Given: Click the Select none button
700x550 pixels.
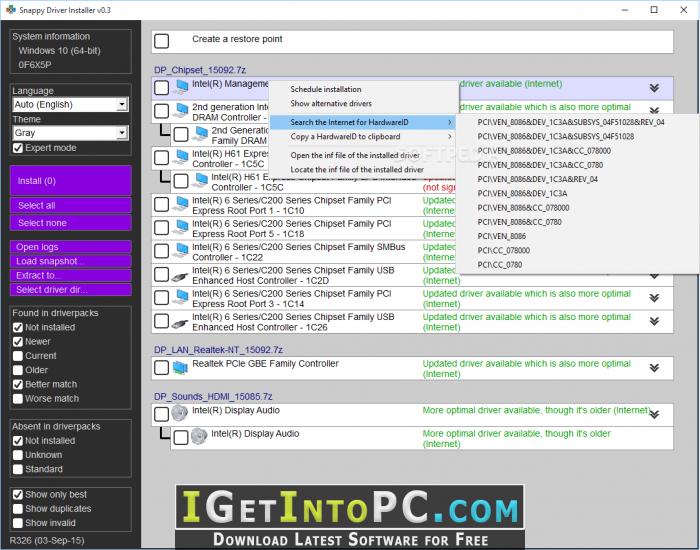Looking at the screenshot, I should pos(71,223).
